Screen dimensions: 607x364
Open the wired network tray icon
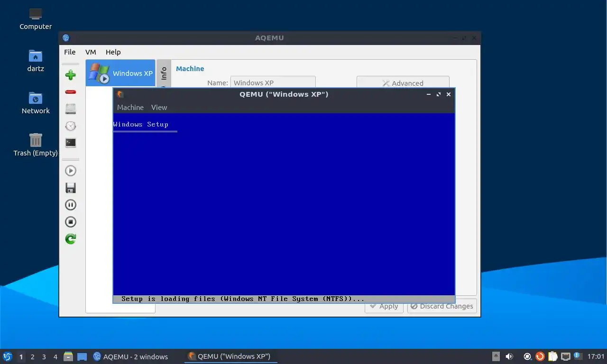point(565,356)
